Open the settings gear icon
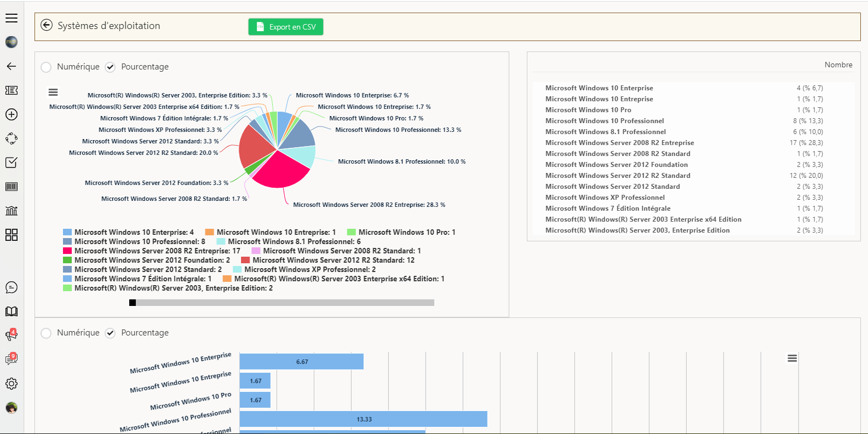Screen dimensions: 868x434 [x=12, y=384]
